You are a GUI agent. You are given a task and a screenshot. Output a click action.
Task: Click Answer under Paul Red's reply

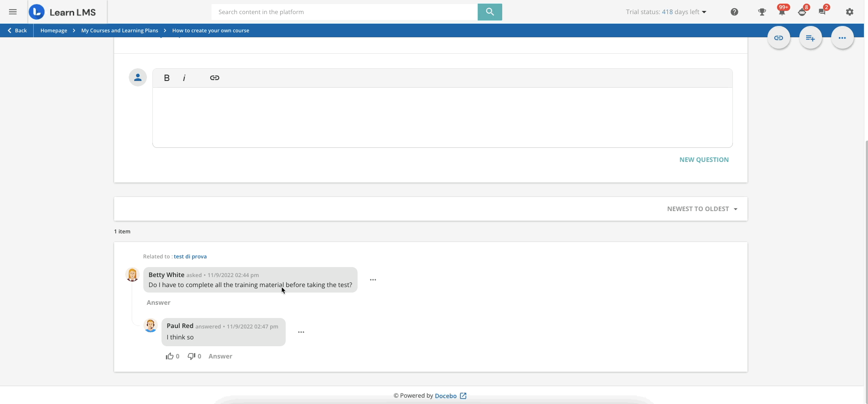[x=220, y=356]
